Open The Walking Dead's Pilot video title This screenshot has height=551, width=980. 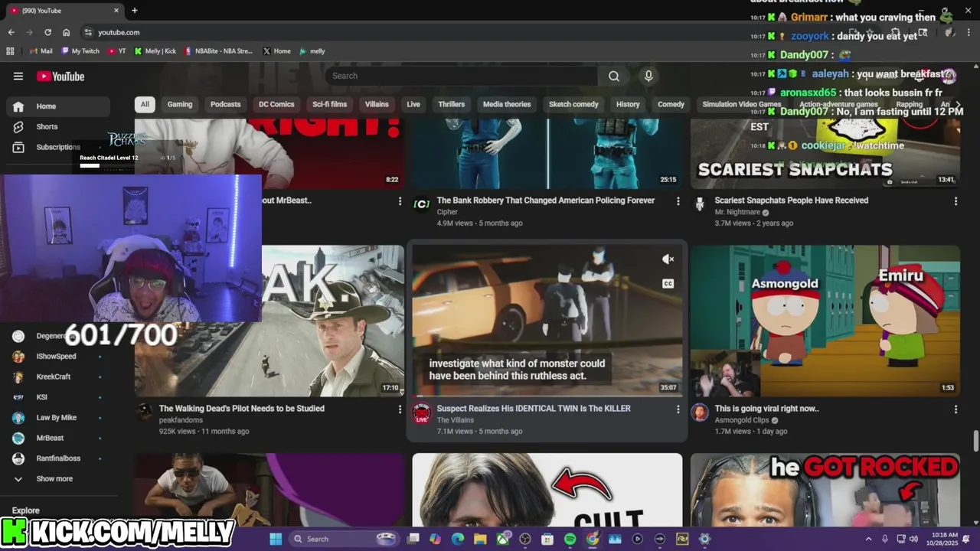tap(242, 409)
